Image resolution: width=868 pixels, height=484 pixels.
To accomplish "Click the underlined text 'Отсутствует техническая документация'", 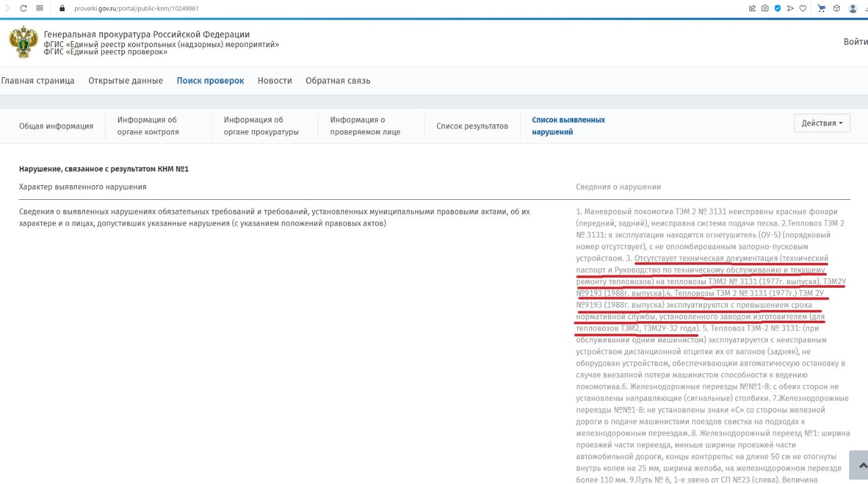I will coord(706,258).
